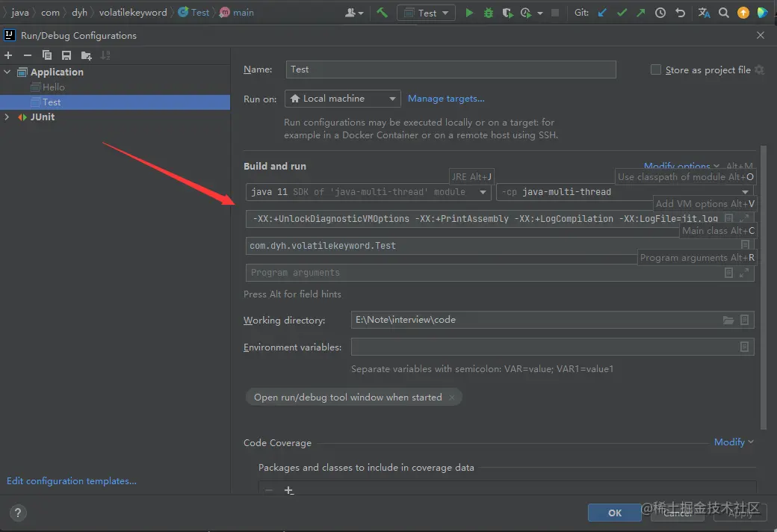Click the Test class breadcrumb item

point(194,13)
